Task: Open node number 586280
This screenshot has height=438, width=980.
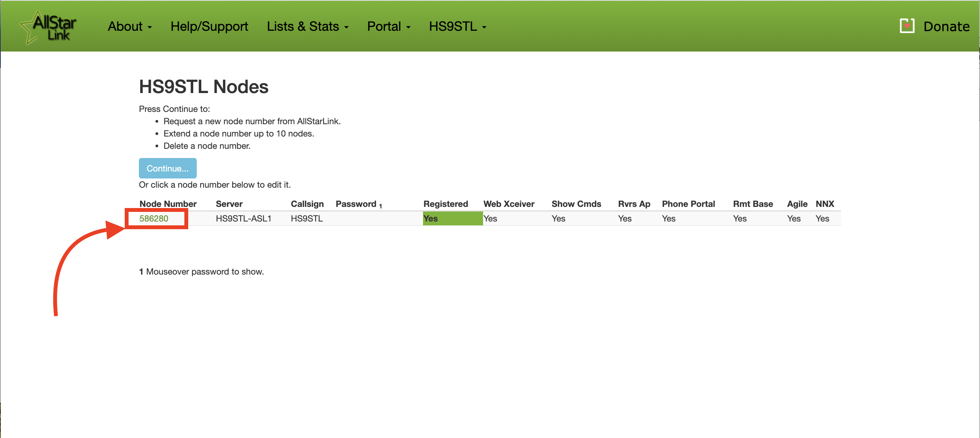Action: (154, 218)
